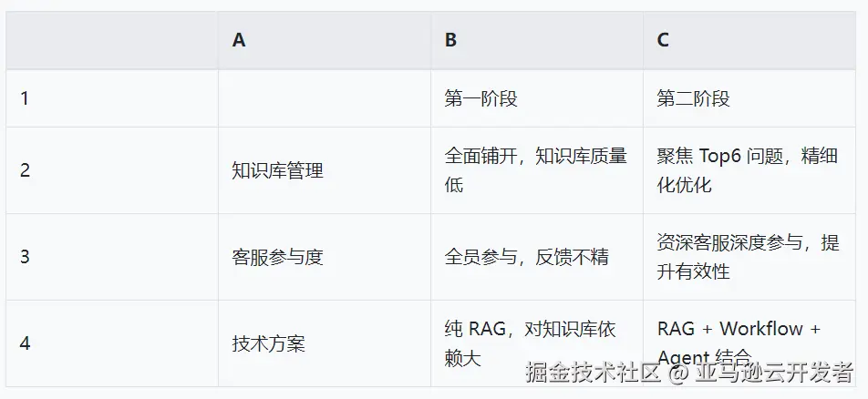This screenshot has height=399, width=868.
Task: Select column header A
Action: pos(325,40)
